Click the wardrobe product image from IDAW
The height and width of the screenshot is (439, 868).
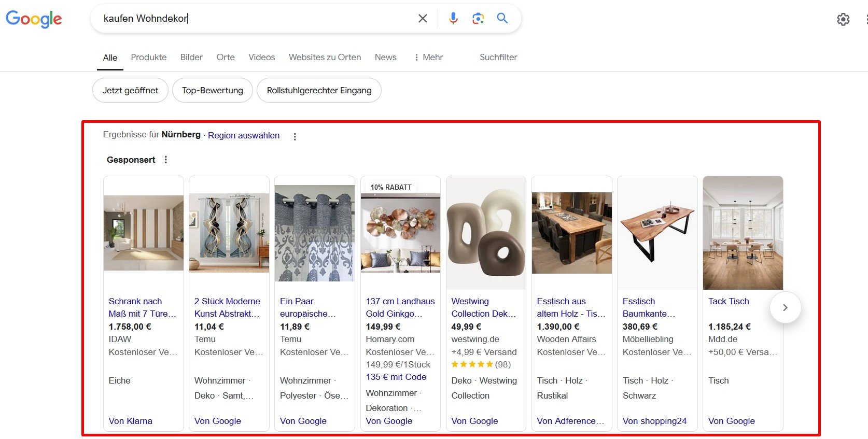click(144, 233)
